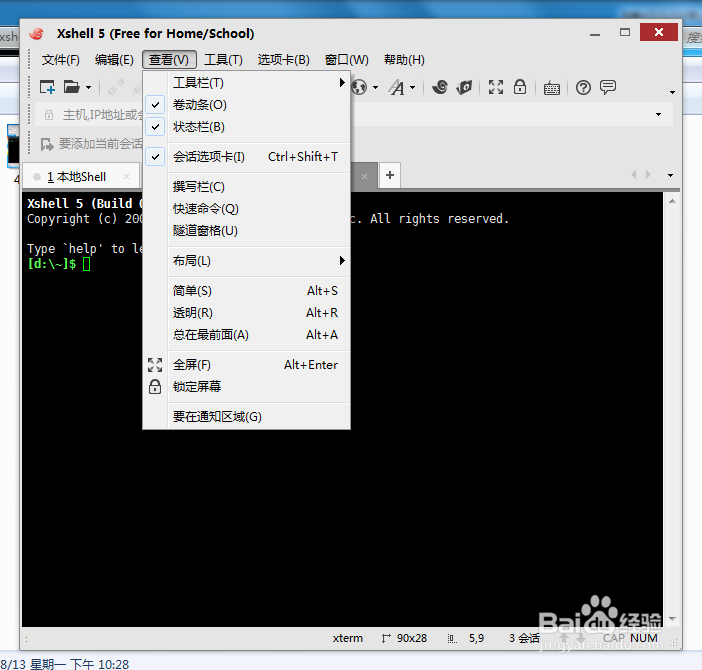Screen dimensions: 702x670
Task: Click the terminal scrollbar down arrow
Action: [x=672, y=619]
